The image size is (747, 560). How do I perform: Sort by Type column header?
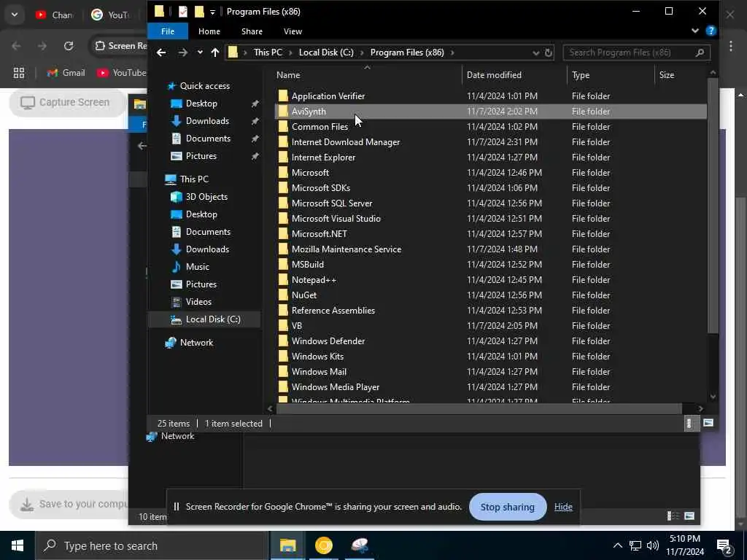pos(581,75)
